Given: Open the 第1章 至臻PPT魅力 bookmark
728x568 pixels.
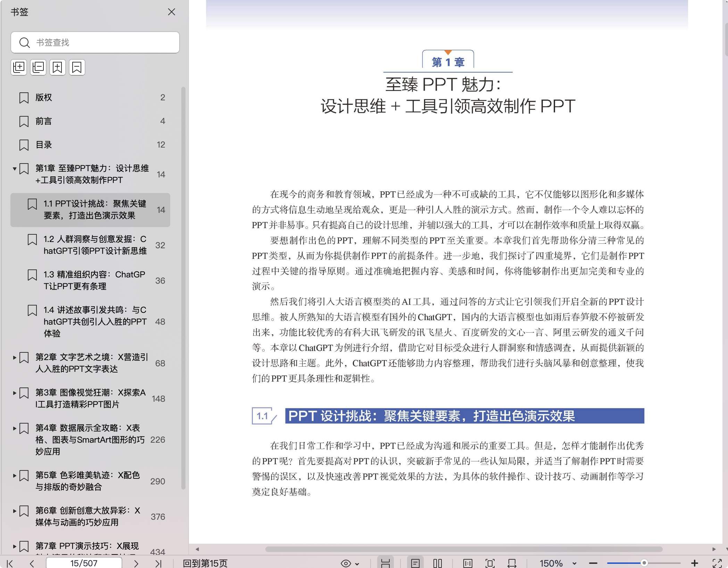Looking at the screenshot, I should coord(92,174).
